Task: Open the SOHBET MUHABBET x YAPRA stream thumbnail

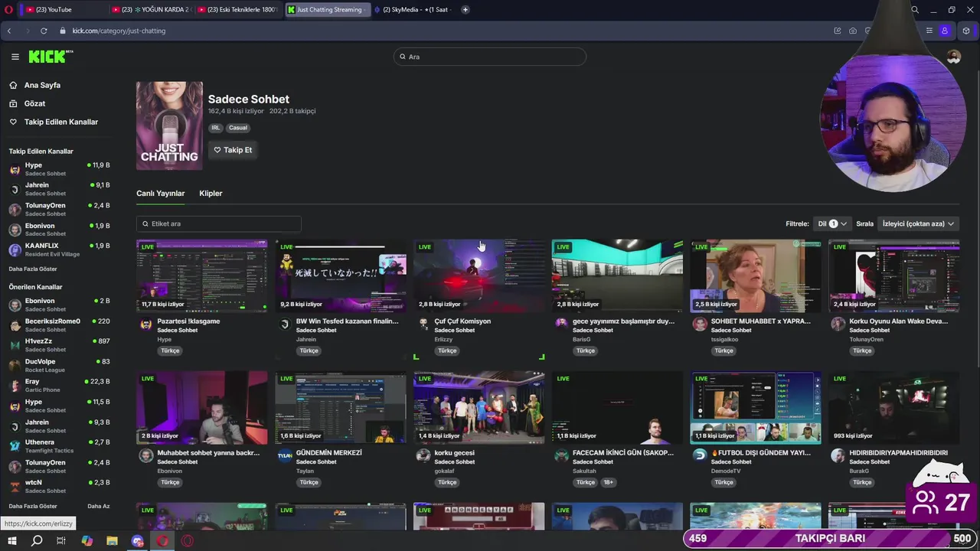Action: (x=755, y=275)
